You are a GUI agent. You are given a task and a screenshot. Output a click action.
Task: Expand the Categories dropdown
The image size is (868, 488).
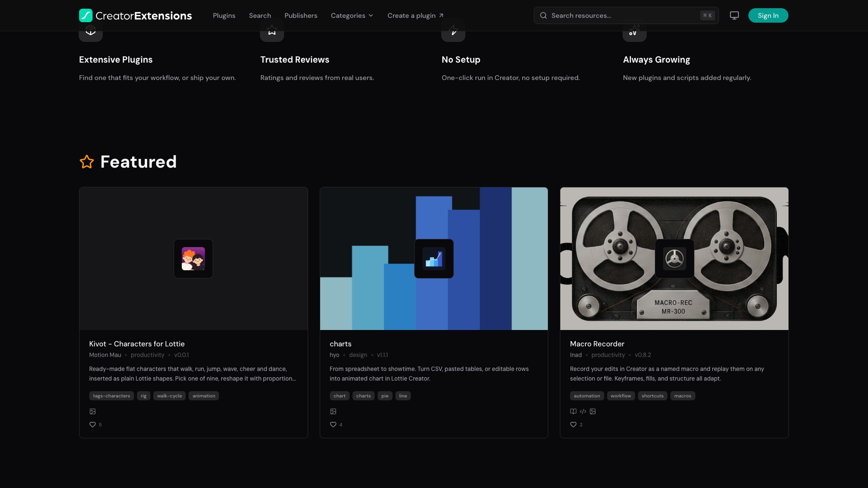tap(352, 15)
